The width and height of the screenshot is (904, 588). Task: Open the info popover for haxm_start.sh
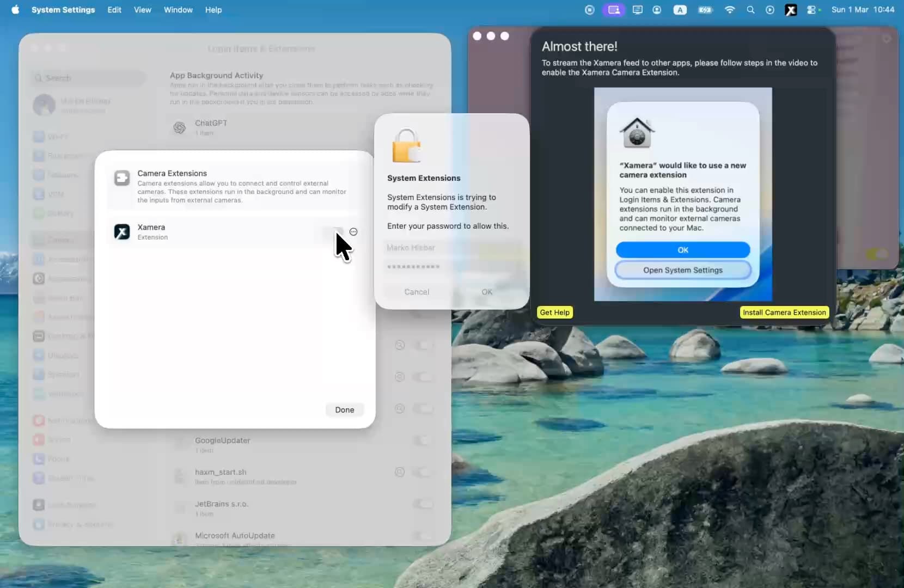[400, 472]
